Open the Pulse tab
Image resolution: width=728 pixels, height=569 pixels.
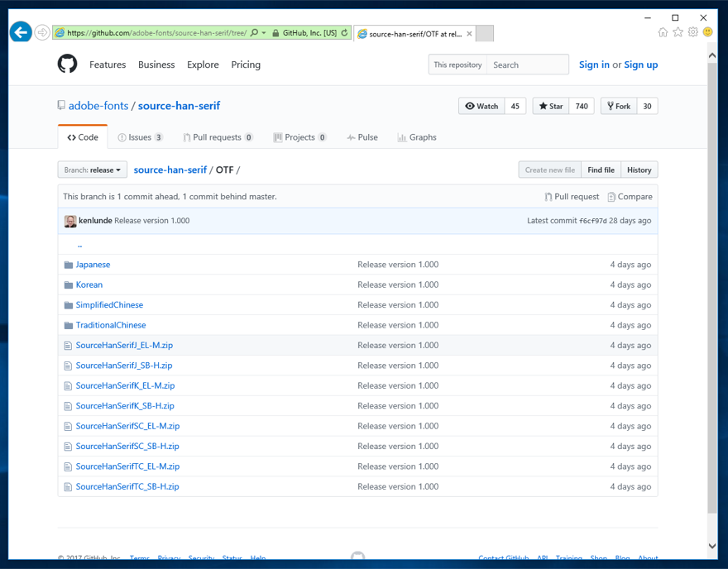[362, 137]
